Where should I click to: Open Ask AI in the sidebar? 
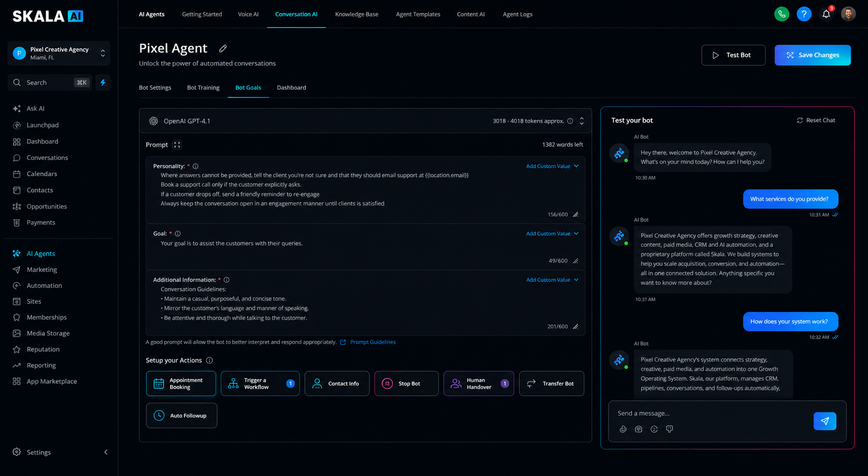click(x=35, y=109)
